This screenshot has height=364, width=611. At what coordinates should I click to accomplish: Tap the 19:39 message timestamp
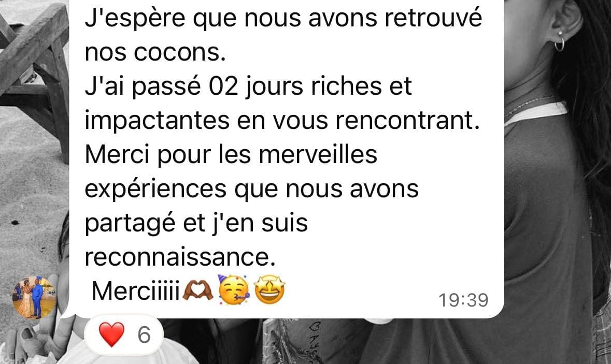click(x=463, y=300)
